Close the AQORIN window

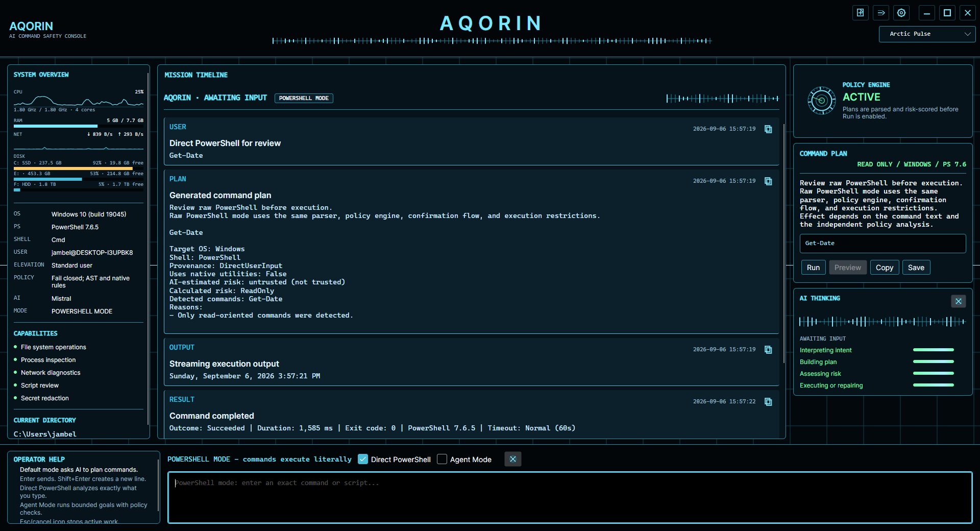(x=968, y=13)
